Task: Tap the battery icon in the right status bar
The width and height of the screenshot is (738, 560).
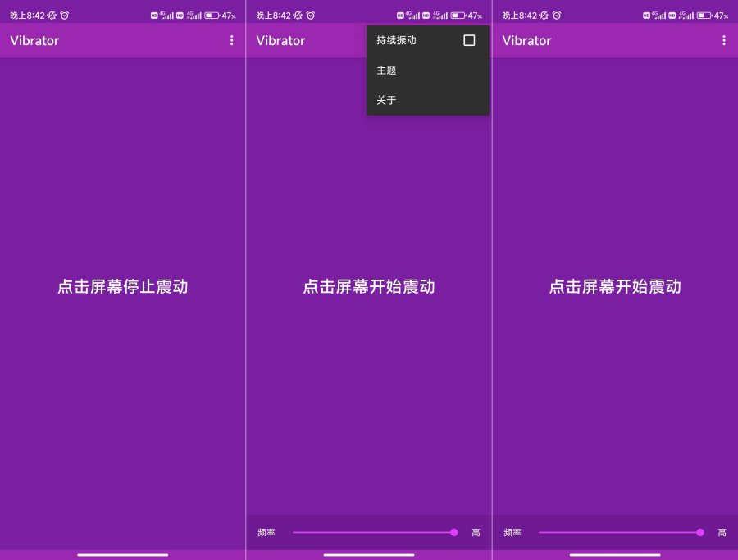Action: (x=704, y=16)
